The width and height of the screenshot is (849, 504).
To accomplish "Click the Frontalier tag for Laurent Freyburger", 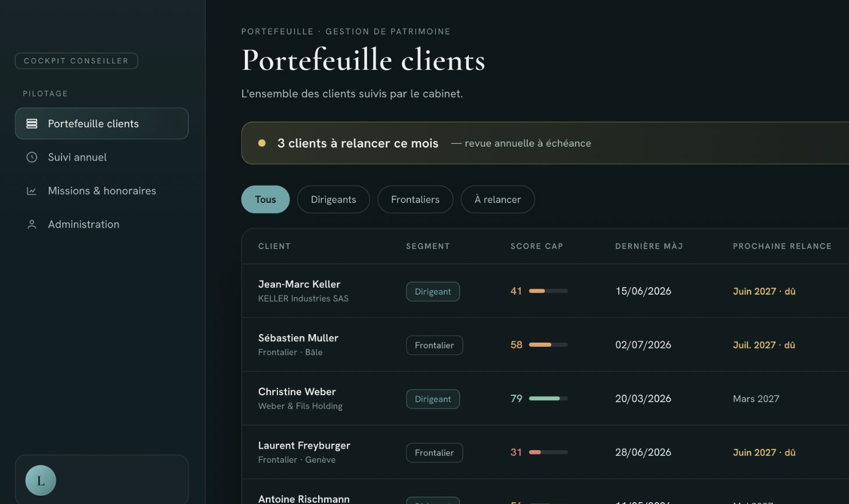I will (435, 452).
